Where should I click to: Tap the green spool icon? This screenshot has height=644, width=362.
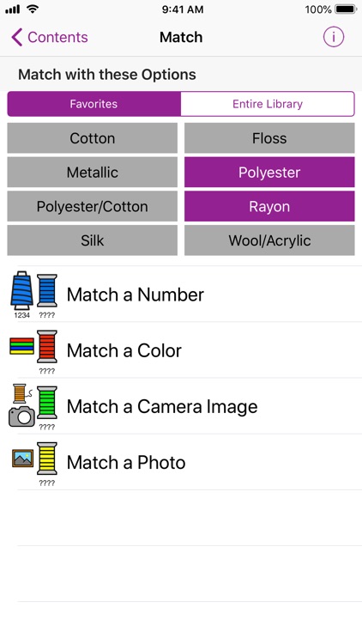[47, 403]
